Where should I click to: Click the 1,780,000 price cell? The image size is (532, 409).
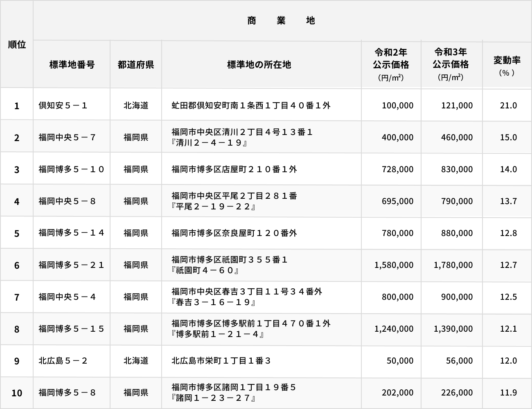(x=453, y=265)
